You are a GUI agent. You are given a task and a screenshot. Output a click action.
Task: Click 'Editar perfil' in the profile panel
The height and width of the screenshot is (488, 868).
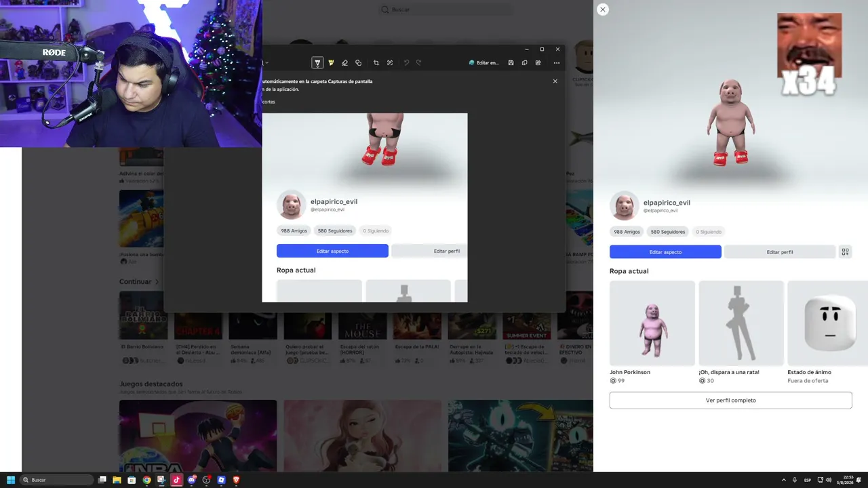pyautogui.click(x=780, y=252)
